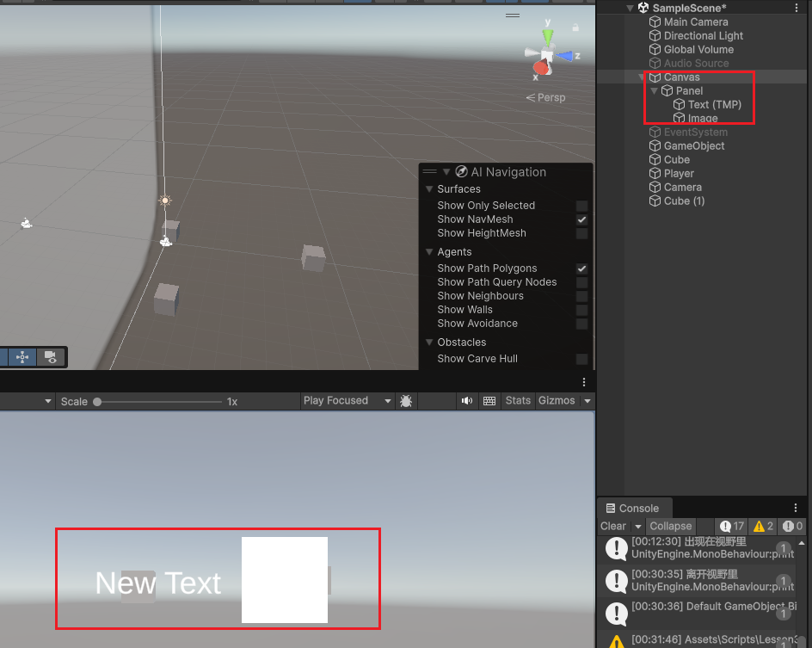
Task: Disable the Show NavMesh checkbox
Action: pos(582,219)
